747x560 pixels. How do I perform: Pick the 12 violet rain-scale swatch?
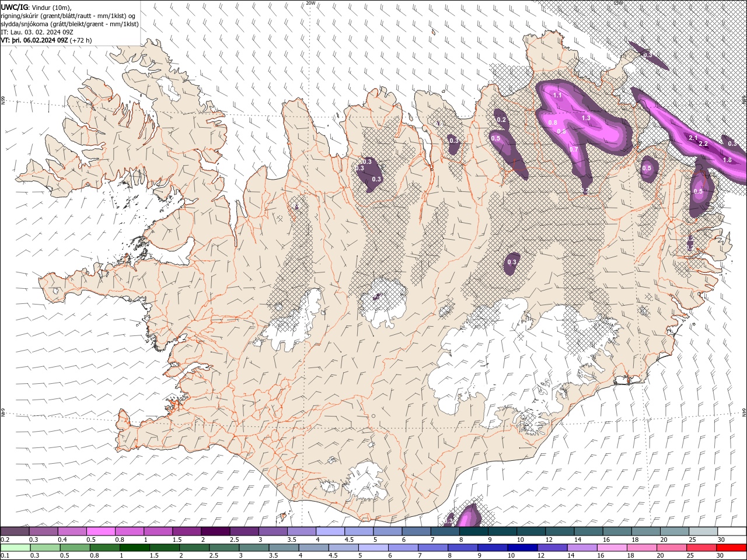pyautogui.click(x=552, y=548)
